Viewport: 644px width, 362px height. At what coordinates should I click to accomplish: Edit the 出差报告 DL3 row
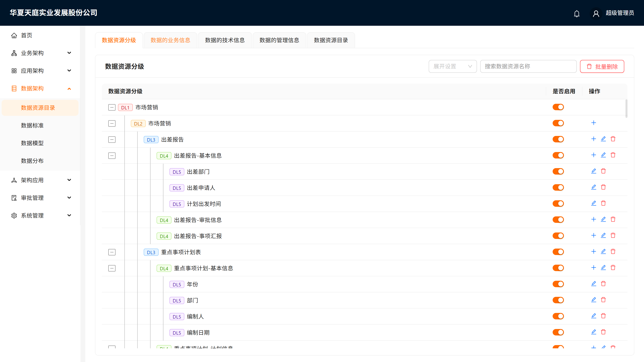coord(603,139)
